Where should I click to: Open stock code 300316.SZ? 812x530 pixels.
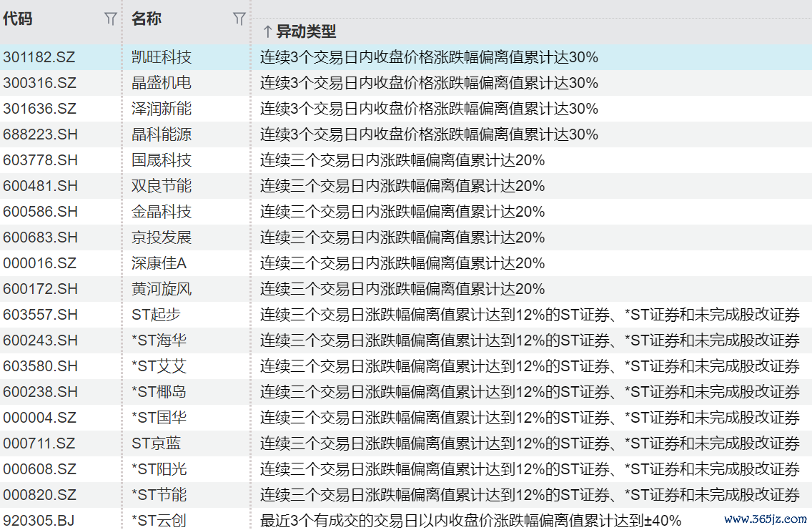click(x=39, y=83)
